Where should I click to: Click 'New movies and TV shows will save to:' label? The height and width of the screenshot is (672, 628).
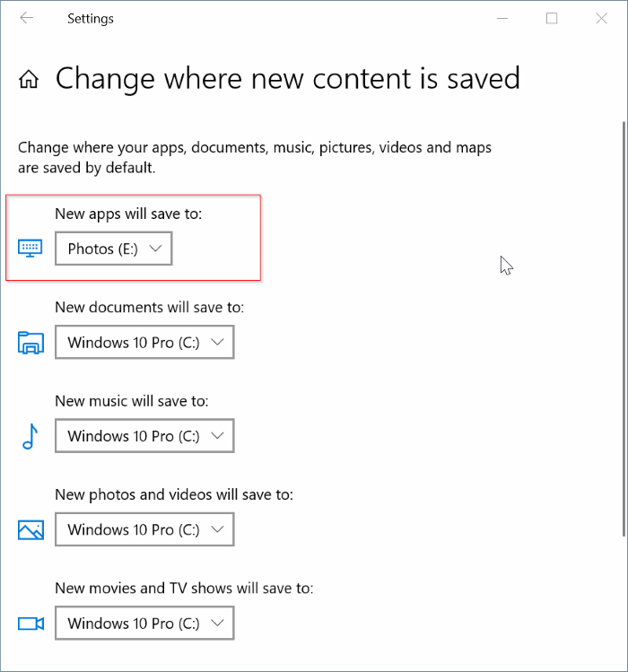click(x=184, y=588)
